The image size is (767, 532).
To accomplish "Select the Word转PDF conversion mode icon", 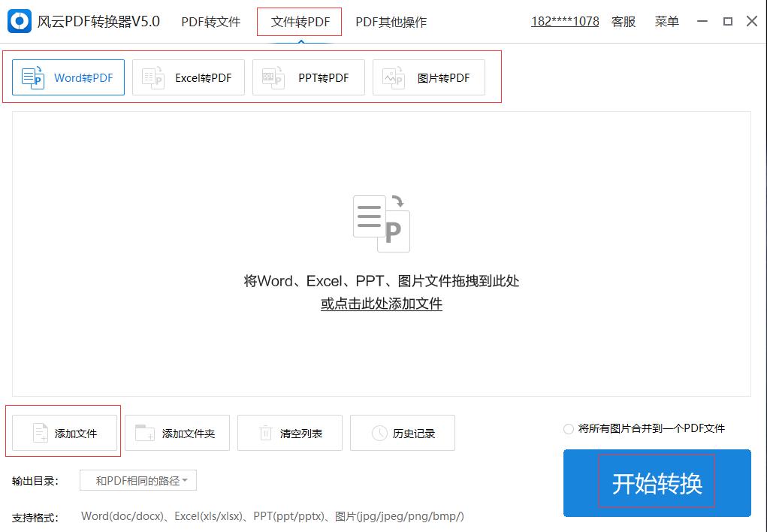I will tap(32, 76).
